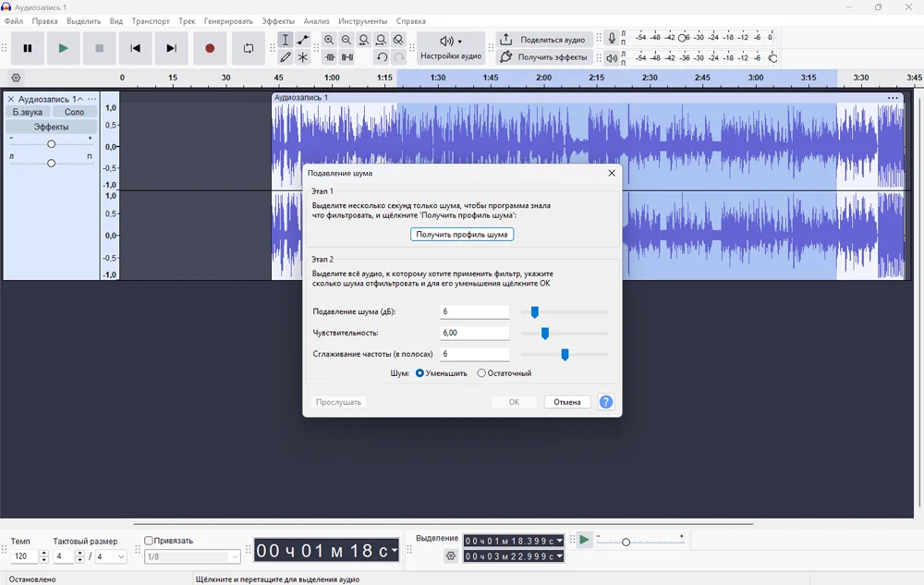Select the 'Уменьшить' noise radio button

coord(420,373)
